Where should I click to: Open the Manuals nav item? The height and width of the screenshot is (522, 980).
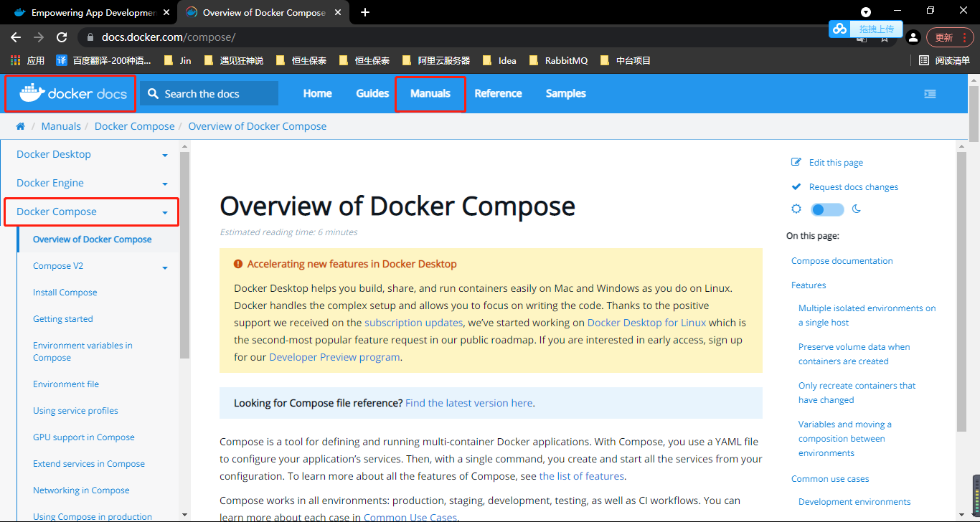pyautogui.click(x=430, y=93)
